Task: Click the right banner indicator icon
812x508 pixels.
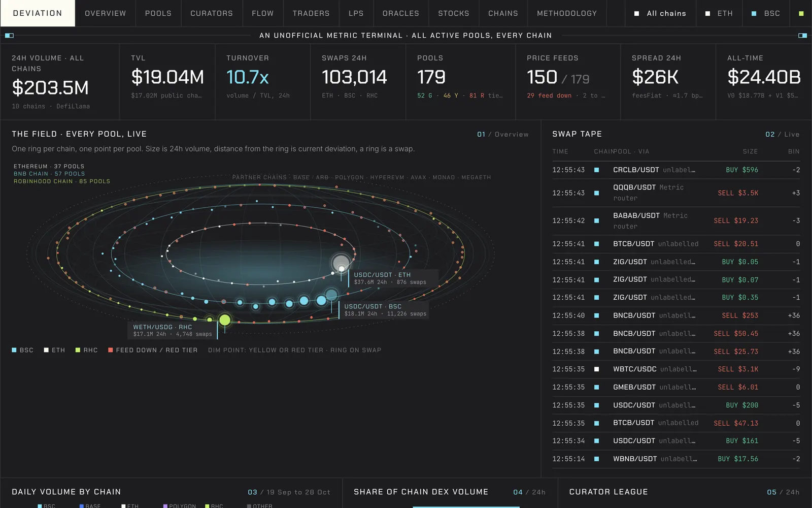Action: pos(802,36)
